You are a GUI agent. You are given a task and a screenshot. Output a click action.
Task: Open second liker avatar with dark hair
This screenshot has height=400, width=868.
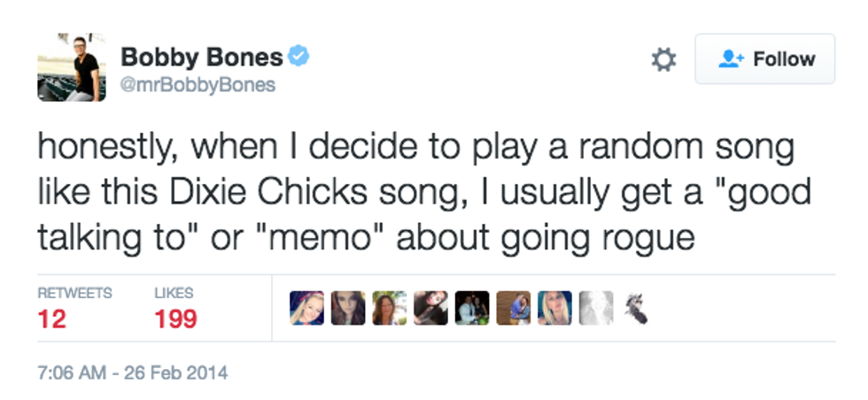[x=347, y=308]
